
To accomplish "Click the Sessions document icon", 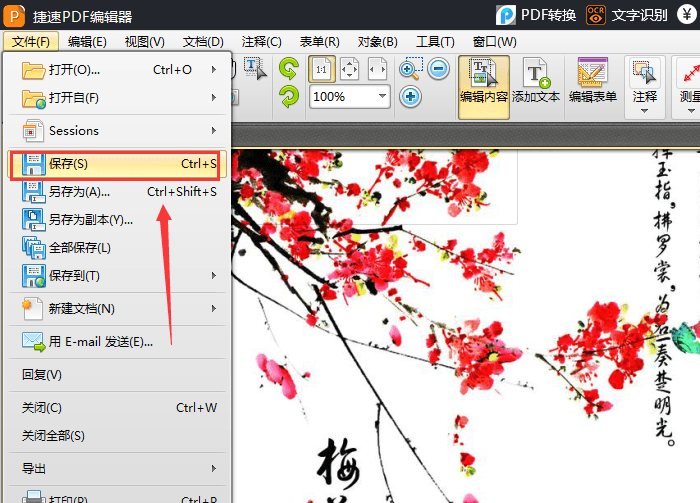I will 33,131.
